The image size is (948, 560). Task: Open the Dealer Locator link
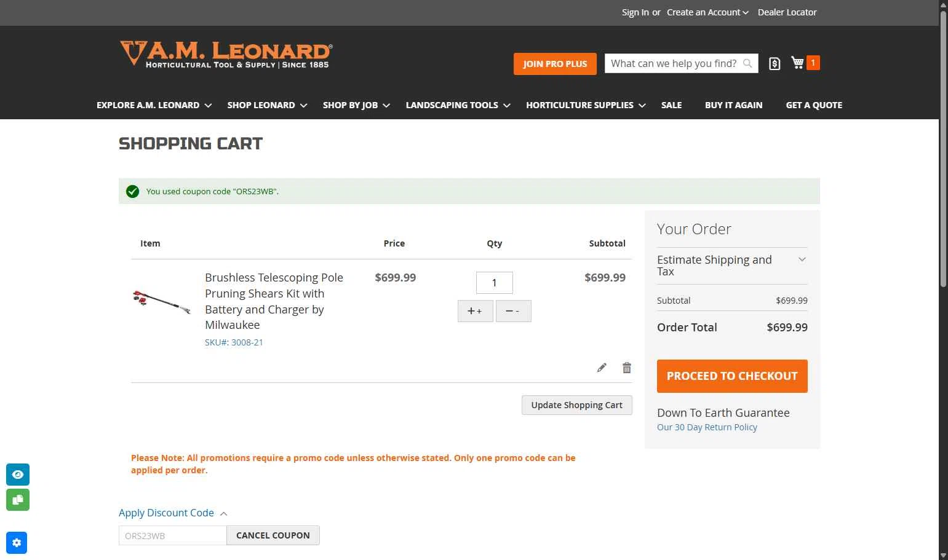[x=787, y=12]
